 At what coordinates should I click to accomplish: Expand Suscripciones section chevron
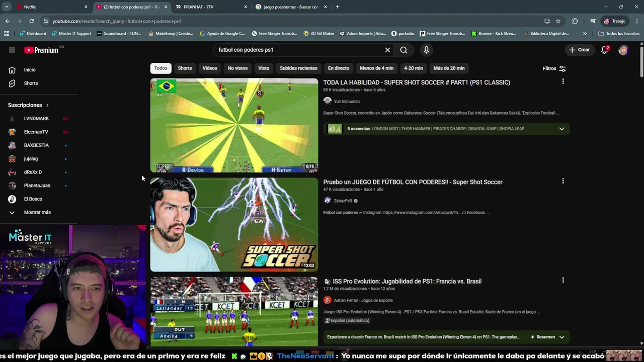coord(47,105)
